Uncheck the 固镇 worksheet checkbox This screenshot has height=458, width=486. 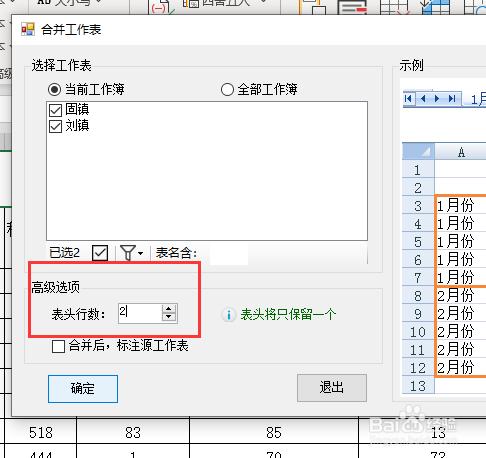click(55, 110)
